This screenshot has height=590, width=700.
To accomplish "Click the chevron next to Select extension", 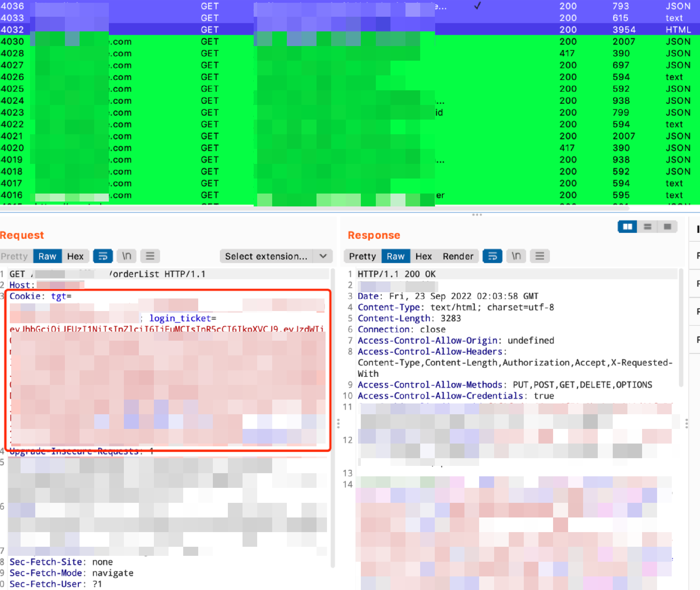I will click(323, 256).
